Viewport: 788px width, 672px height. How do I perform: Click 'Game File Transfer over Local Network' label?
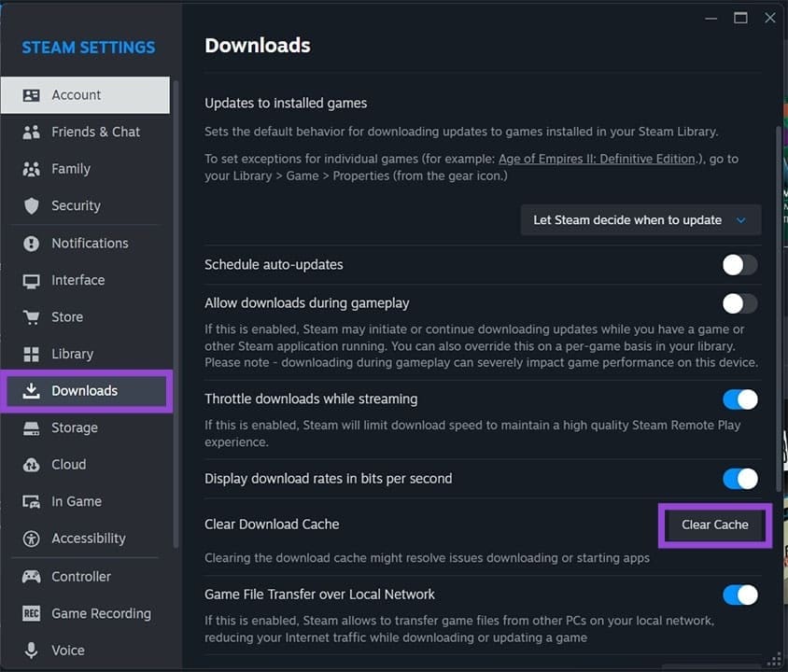click(x=319, y=595)
